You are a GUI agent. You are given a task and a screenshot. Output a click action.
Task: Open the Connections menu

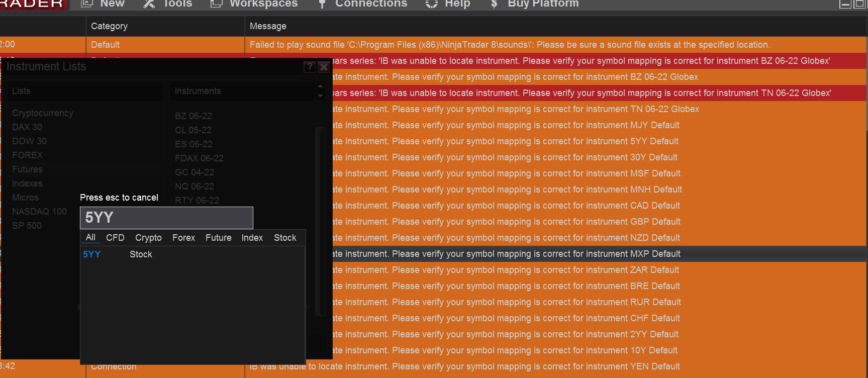[x=371, y=4]
